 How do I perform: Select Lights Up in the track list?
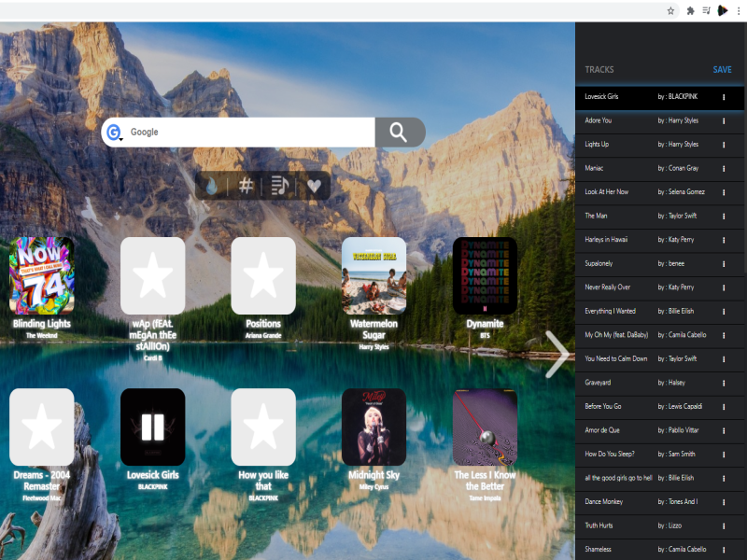597,145
